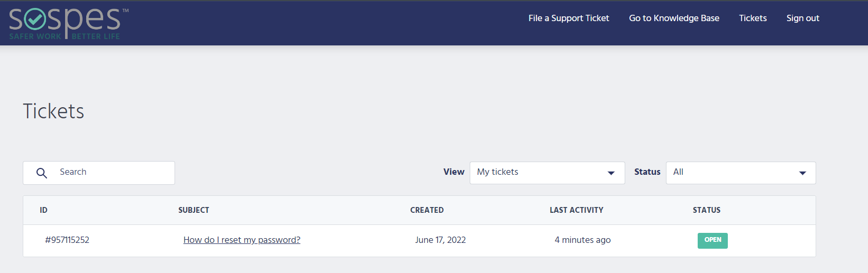Open the Tickets nav item
This screenshot has width=868, height=273.
click(753, 18)
